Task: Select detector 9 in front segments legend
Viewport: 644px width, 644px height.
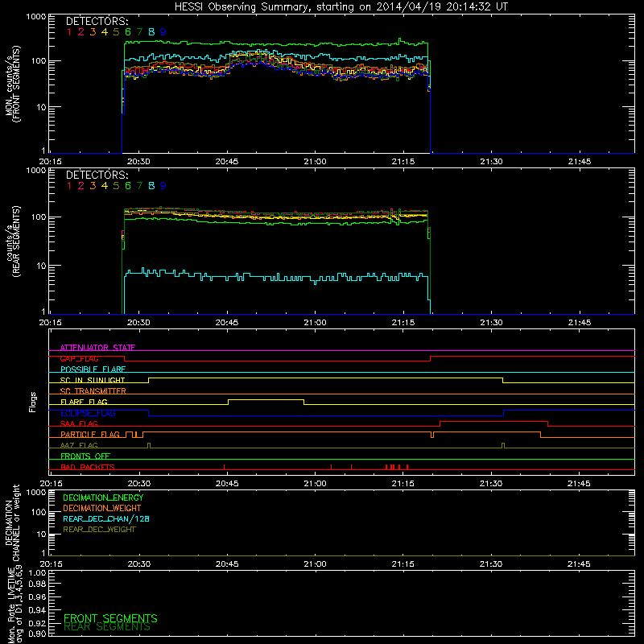Action: [x=163, y=31]
